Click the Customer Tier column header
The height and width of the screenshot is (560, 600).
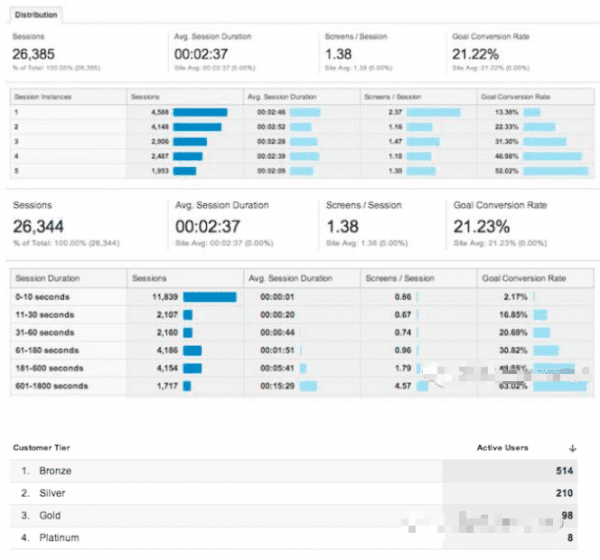[41, 447]
